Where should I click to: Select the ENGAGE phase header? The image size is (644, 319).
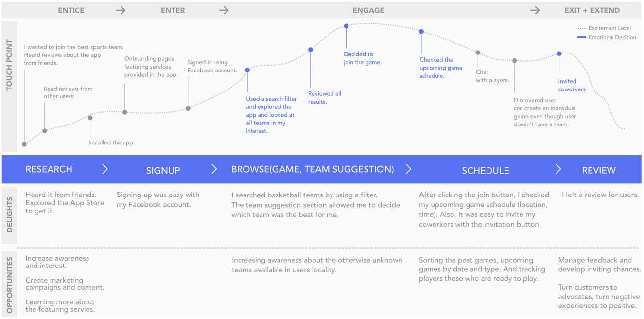point(368,10)
